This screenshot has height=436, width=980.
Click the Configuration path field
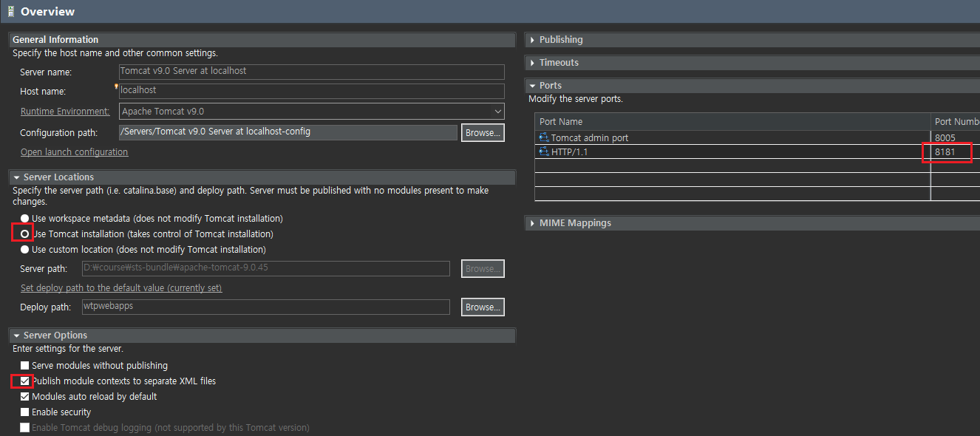click(287, 132)
